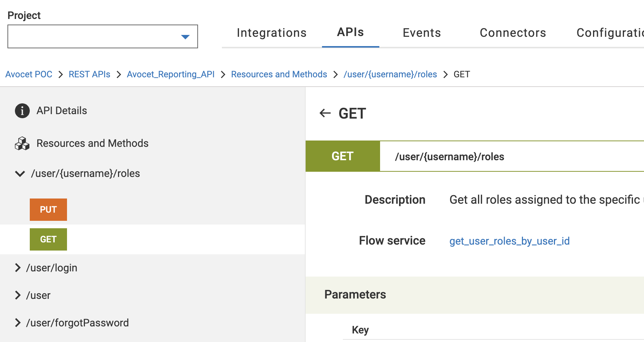The image size is (644, 342).
Task: Navigate to REST APIs breadcrumb
Action: tap(89, 74)
